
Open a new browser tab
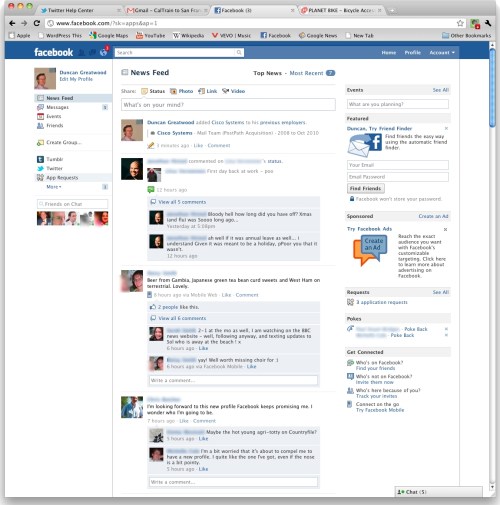(393, 11)
